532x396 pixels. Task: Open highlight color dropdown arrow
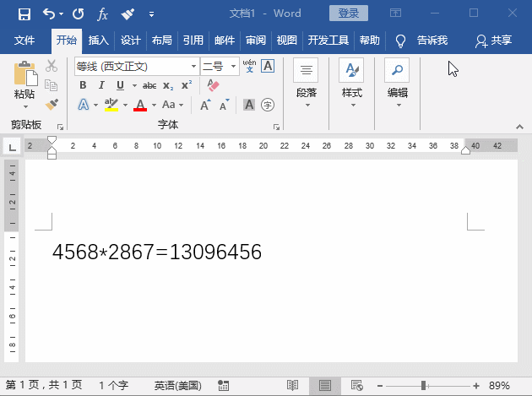tap(125, 106)
